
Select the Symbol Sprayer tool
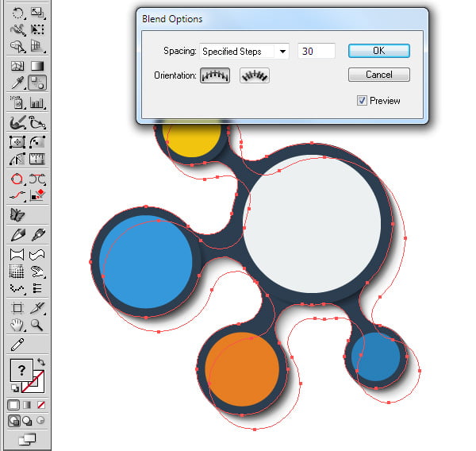click(17, 102)
